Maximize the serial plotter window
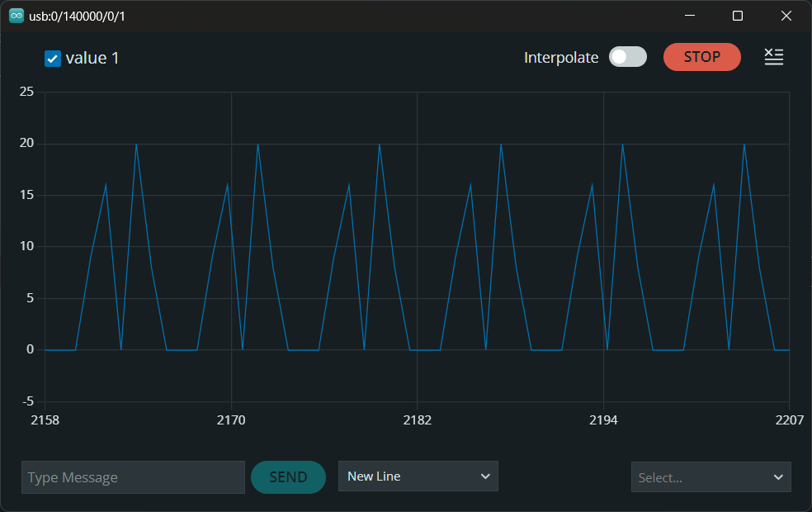This screenshot has height=512, width=812. click(x=738, y=16)
